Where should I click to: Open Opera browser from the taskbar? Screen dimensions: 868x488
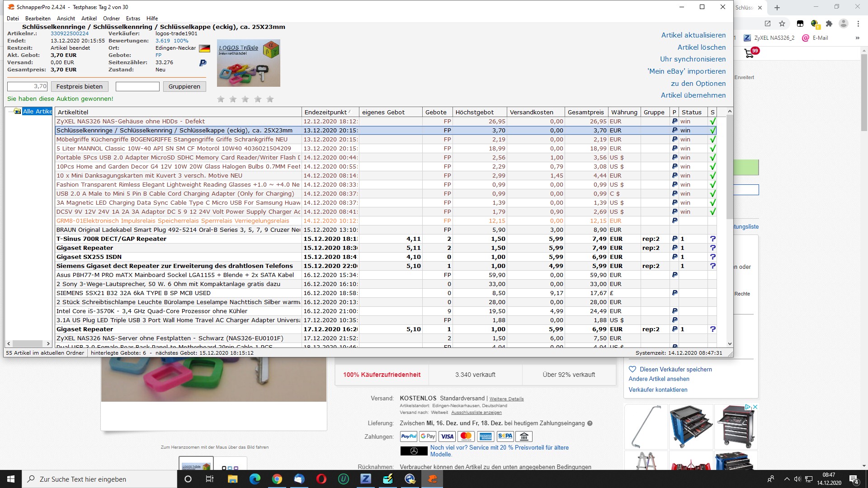(x=321, y=479)
